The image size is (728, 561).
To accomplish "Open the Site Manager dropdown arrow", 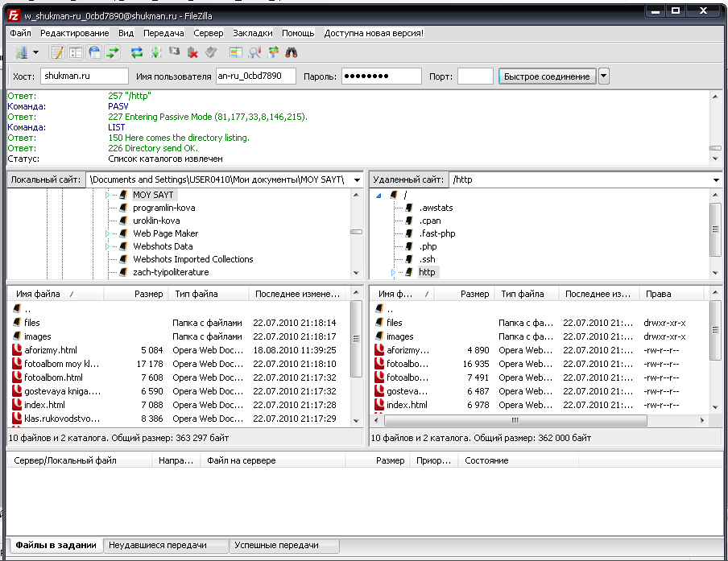I will pos(35,52).
